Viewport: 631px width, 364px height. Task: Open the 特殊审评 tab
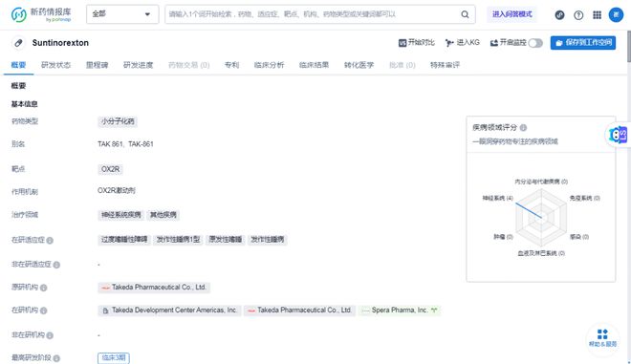click(445, 65)
